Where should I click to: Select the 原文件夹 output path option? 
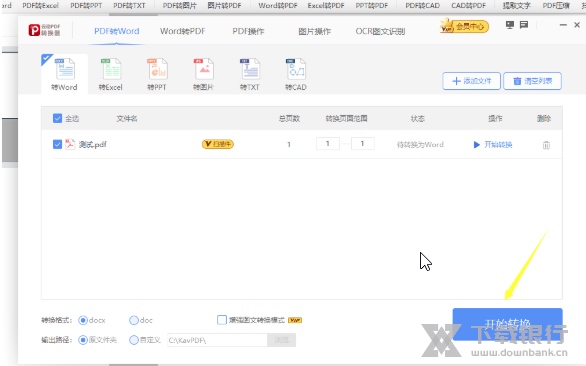point(83,340)
